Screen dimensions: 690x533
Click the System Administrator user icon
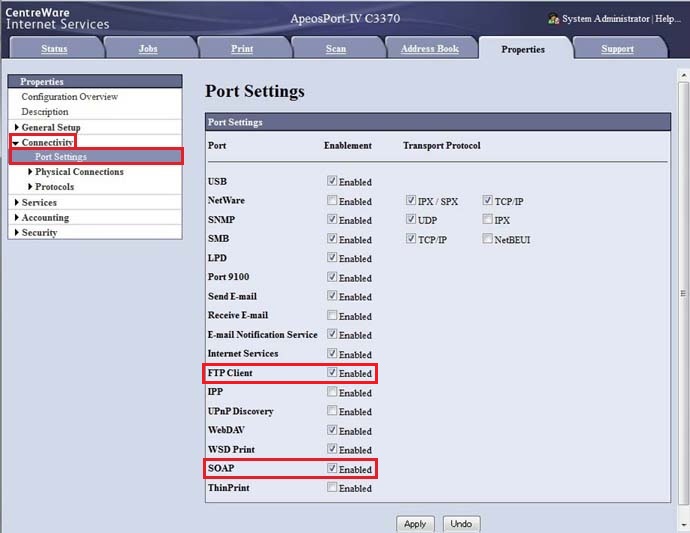click(554, 19)
